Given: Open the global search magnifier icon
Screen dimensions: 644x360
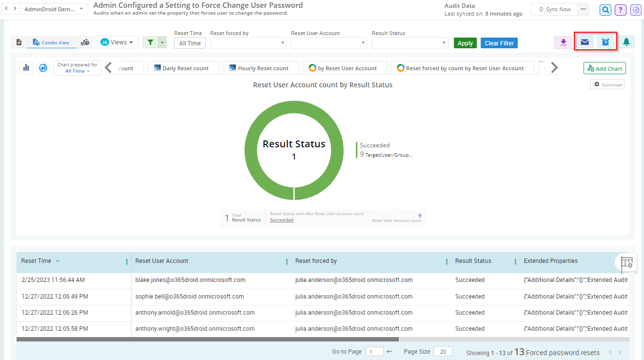Looking at the screenshot, I should tap(605, 9).
